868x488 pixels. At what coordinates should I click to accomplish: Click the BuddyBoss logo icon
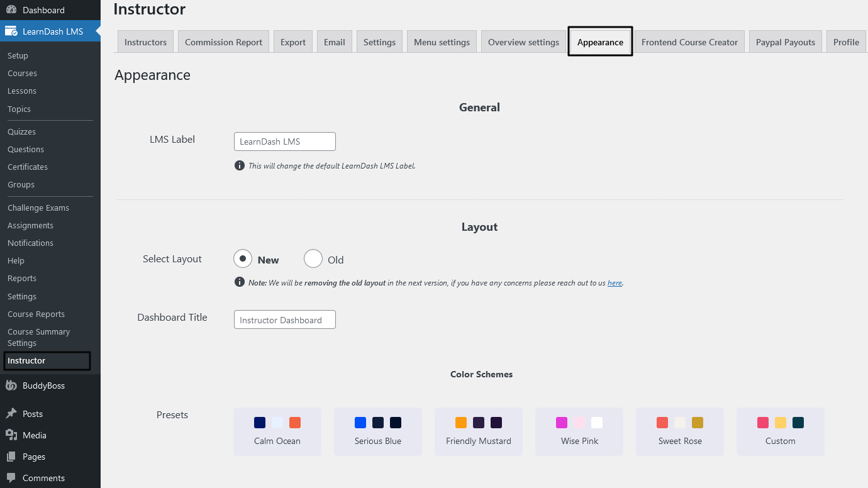coord(11,385)
